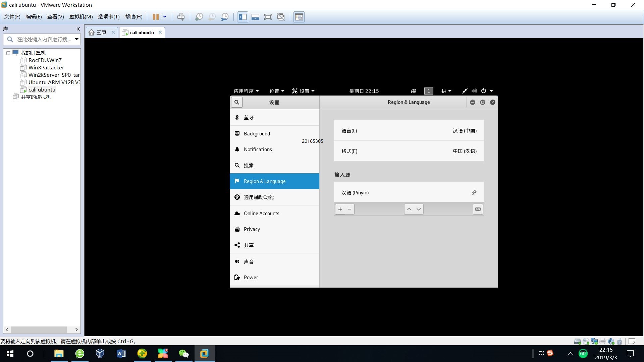644x362 pixels.
Task: Open the snapshot manager wrench-clock icon
Action: (x=225, y=17)
